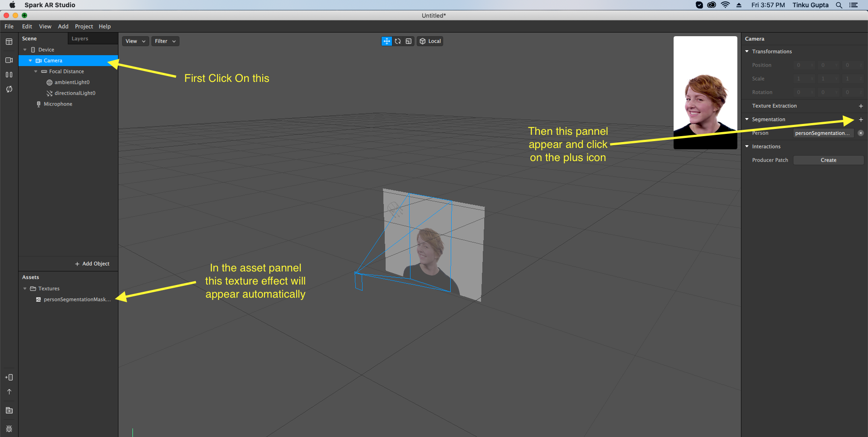Click the upload arrow icon
The image size is (868, 437).
9,392
